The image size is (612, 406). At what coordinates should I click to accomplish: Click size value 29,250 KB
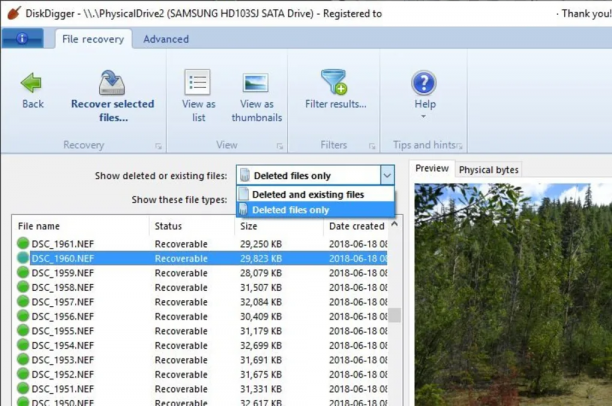coord(261,244)
